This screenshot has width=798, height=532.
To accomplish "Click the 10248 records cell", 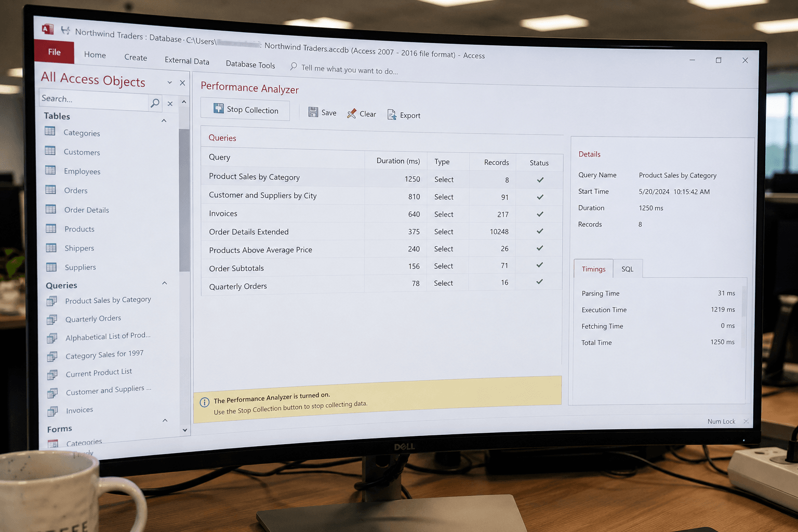I will pos(499,231).
